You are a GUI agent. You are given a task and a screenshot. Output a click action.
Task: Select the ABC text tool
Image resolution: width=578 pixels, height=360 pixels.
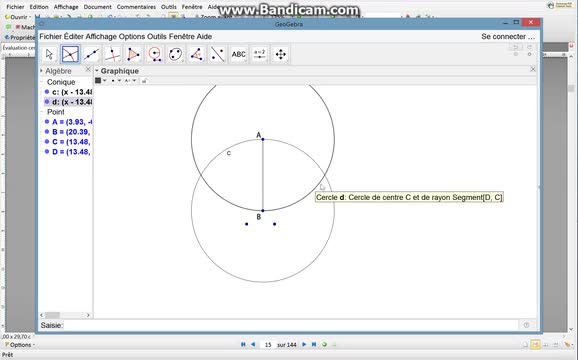238,55
